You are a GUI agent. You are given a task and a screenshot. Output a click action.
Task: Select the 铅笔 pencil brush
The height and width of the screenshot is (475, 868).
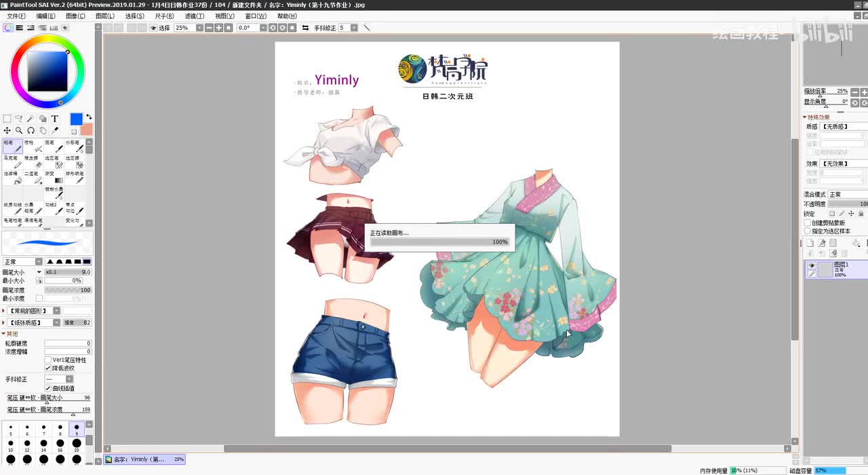click(x=13, y=147)
